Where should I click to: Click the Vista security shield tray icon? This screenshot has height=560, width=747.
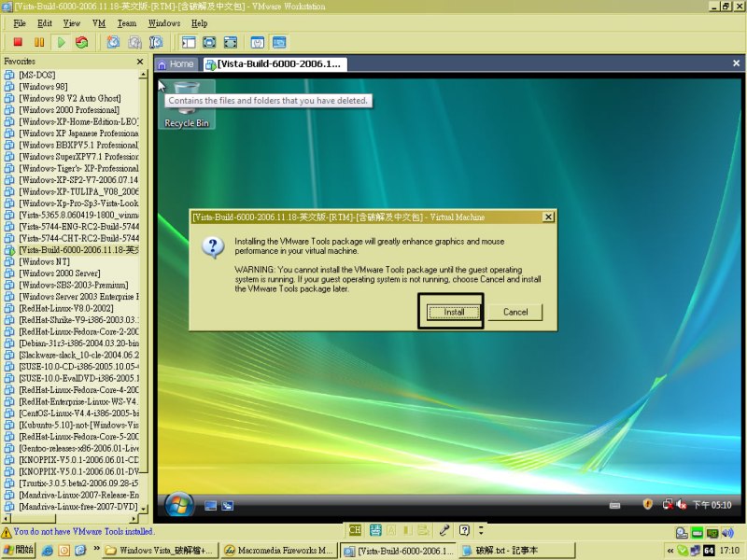pos(647,504)
